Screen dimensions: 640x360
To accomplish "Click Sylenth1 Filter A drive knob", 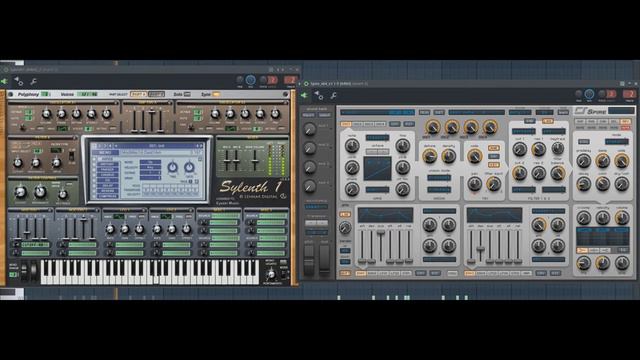I will (56, 163).
